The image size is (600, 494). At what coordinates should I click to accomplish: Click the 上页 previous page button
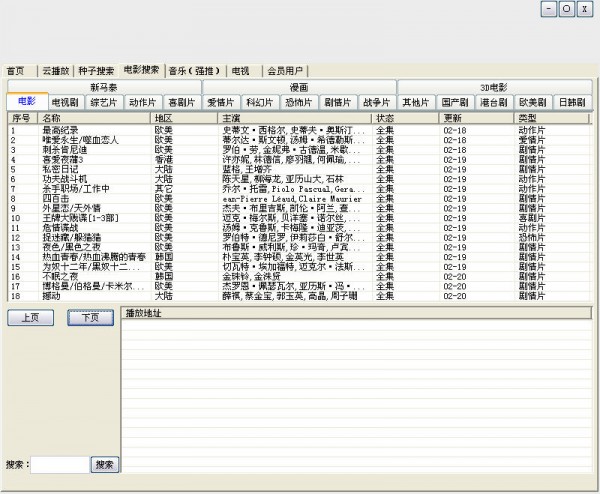pos(31,318)
